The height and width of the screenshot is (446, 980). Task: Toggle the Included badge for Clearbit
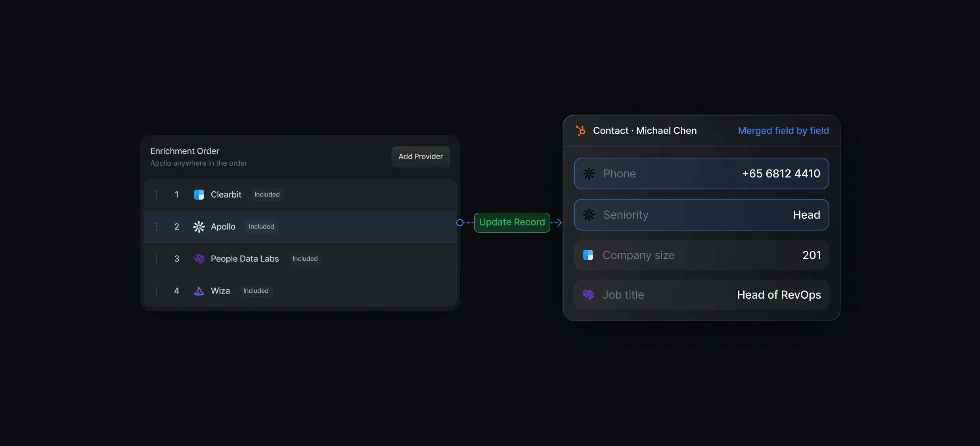267,194
